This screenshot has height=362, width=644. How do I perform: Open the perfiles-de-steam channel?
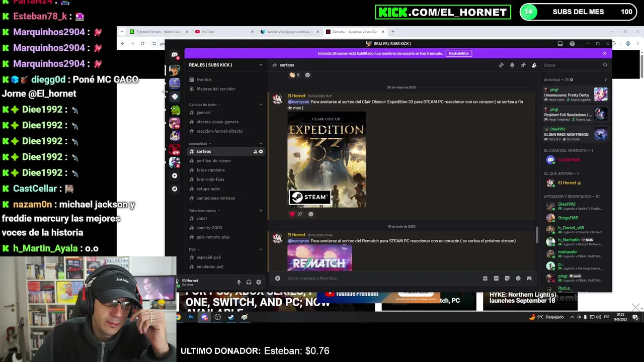point(225,161)
